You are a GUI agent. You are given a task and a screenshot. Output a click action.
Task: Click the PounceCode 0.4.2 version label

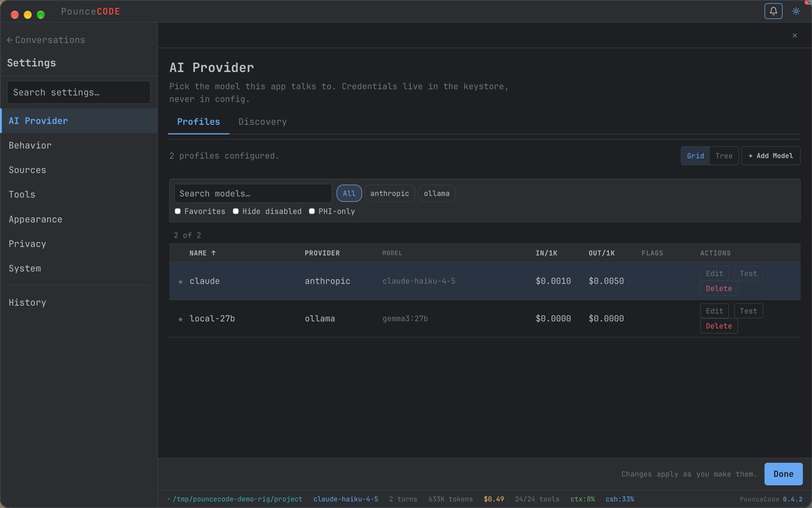point(771,499)
